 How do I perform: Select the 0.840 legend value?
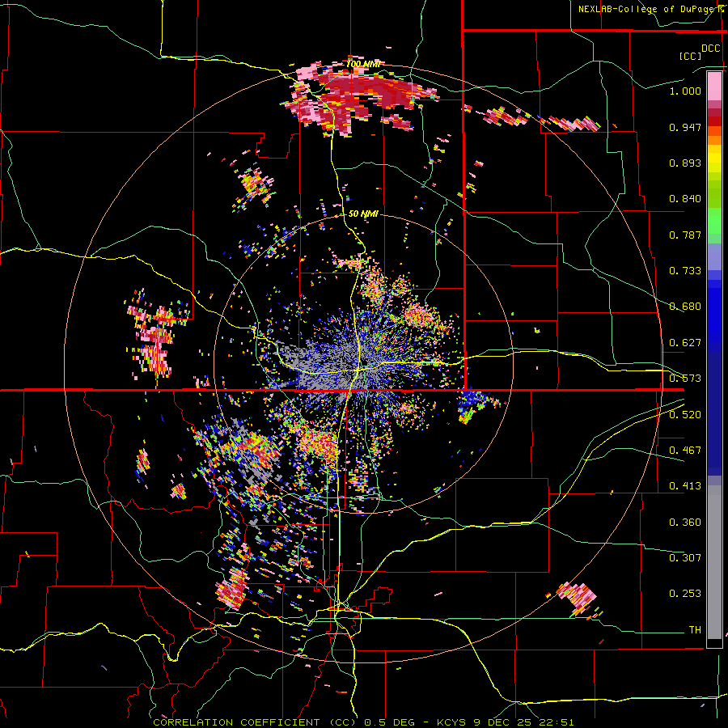(x=685, y=199)
